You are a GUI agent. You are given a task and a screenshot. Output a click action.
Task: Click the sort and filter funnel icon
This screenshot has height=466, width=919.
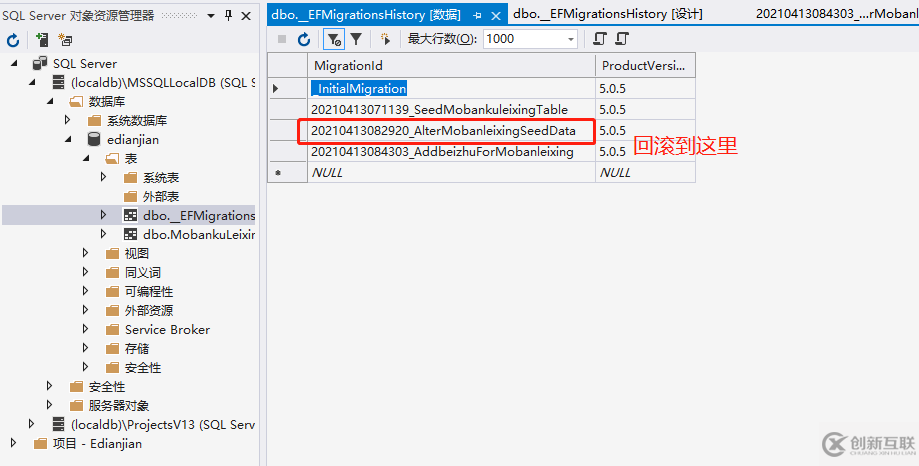[x=356, y=39]
